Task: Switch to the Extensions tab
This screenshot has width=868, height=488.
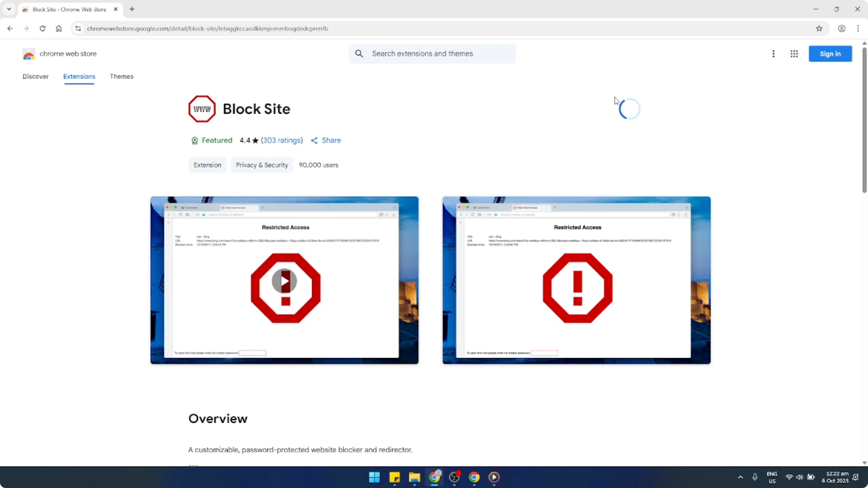Action: (79, 76)
